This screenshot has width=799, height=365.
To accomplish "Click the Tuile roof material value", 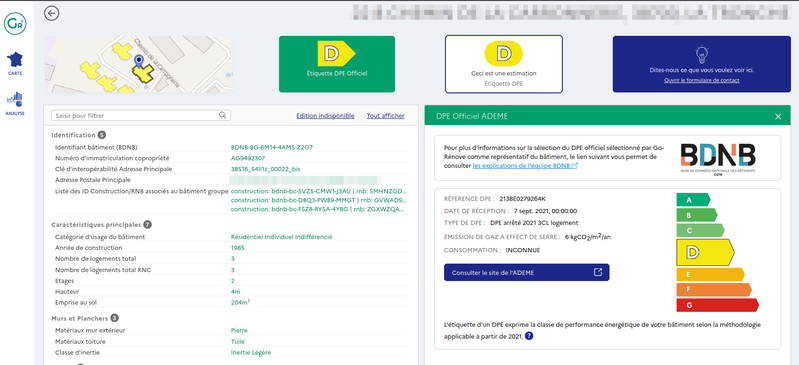I will pos(237,342).
